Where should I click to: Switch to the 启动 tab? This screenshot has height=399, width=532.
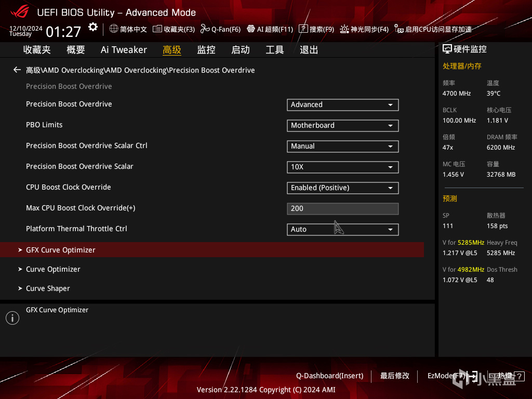241,50
